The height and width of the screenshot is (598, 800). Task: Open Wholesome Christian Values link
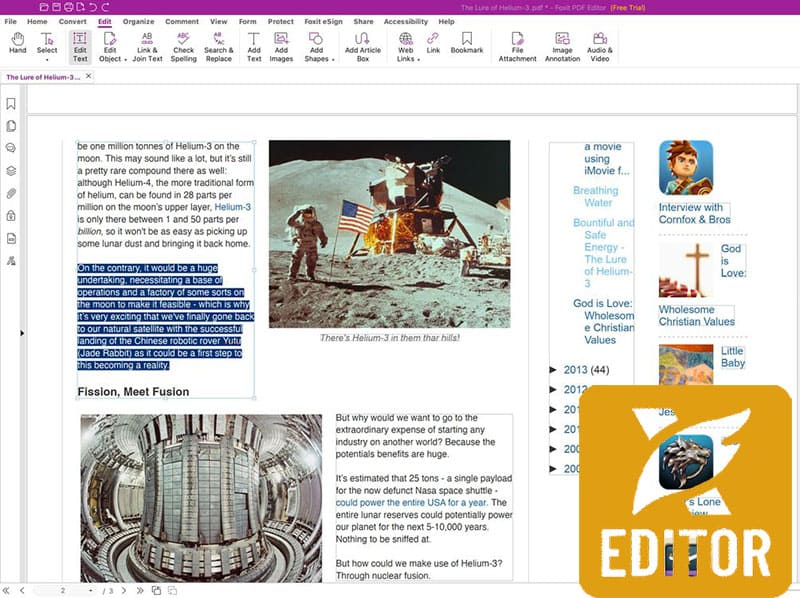click(696, 315)
